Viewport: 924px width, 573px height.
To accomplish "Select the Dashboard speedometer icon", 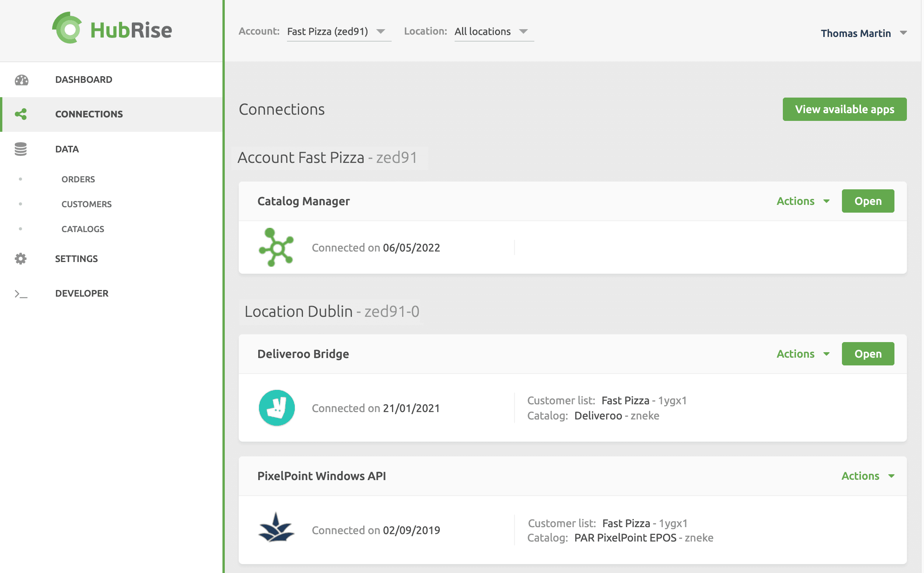I will coord(21,79).
